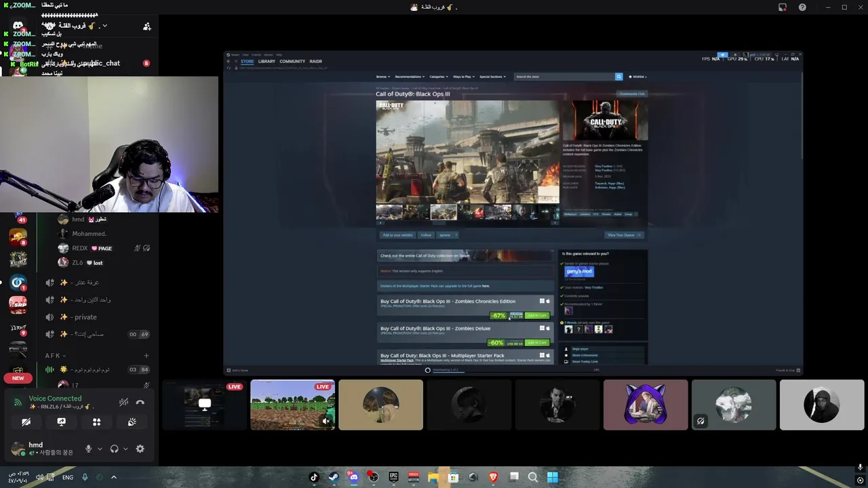Turn on camera in Discord voice panel
This screenshot has width=868, height=488.
coord(26,422)
